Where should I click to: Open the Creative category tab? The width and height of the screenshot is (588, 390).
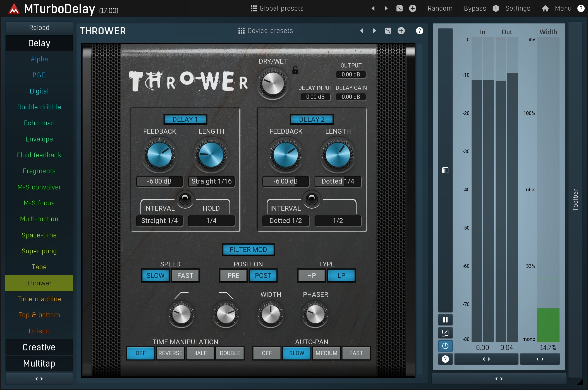(39, 347)
